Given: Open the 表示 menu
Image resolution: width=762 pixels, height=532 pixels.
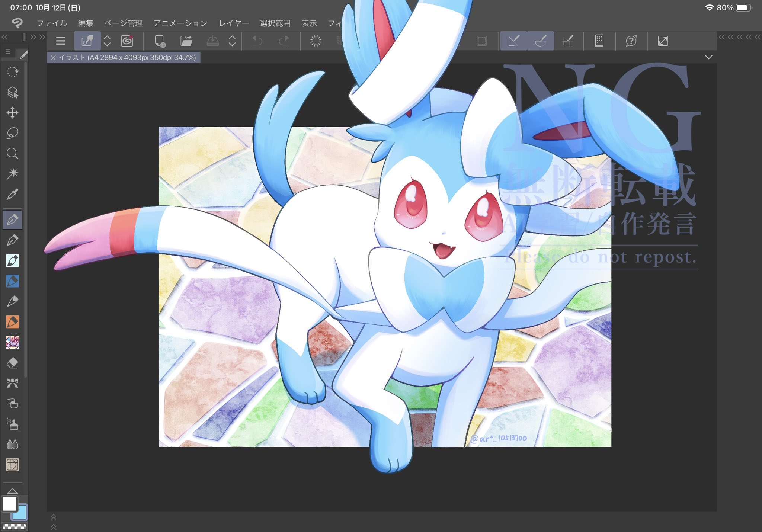Looking at the screenshot, I should 309,23.
